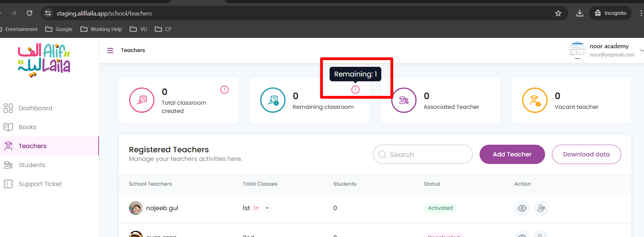Click the browser forward arrow
644x237 pixels.
click(14, 13)
